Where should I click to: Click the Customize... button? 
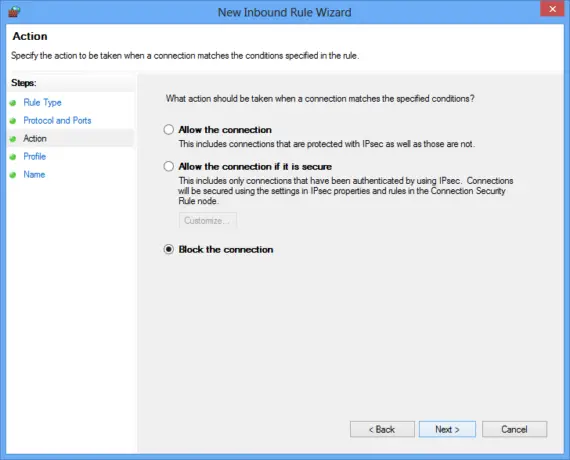click(208, 220)
